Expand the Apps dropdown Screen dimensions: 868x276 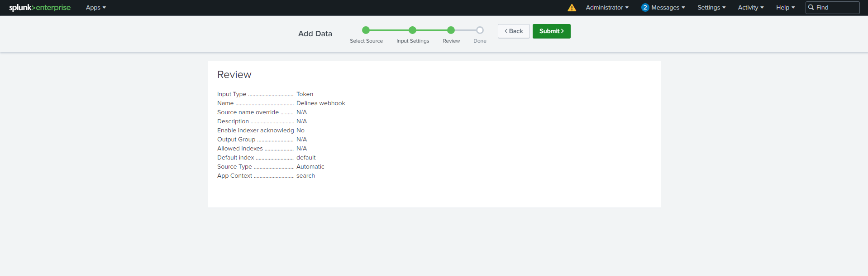tap(96, 8)
